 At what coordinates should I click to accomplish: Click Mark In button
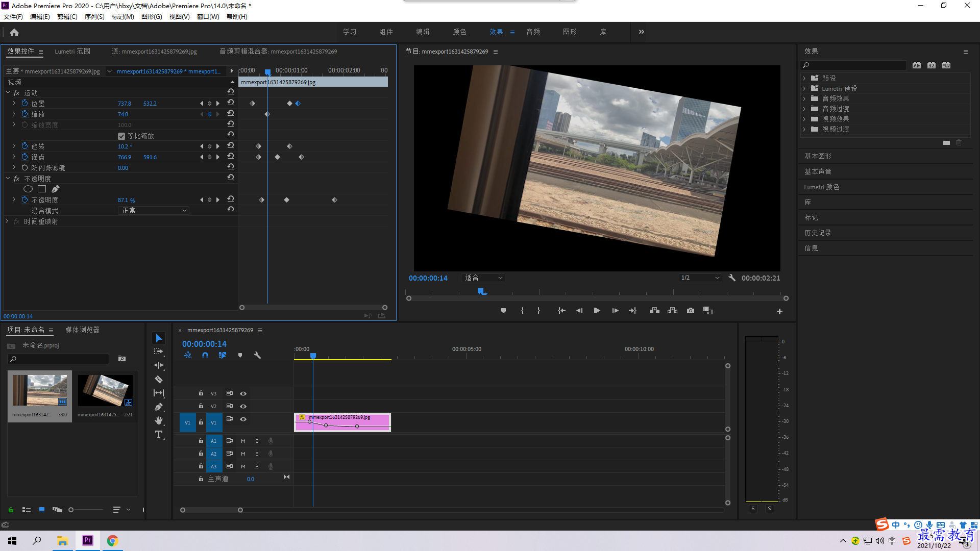(x=522, y=311)
